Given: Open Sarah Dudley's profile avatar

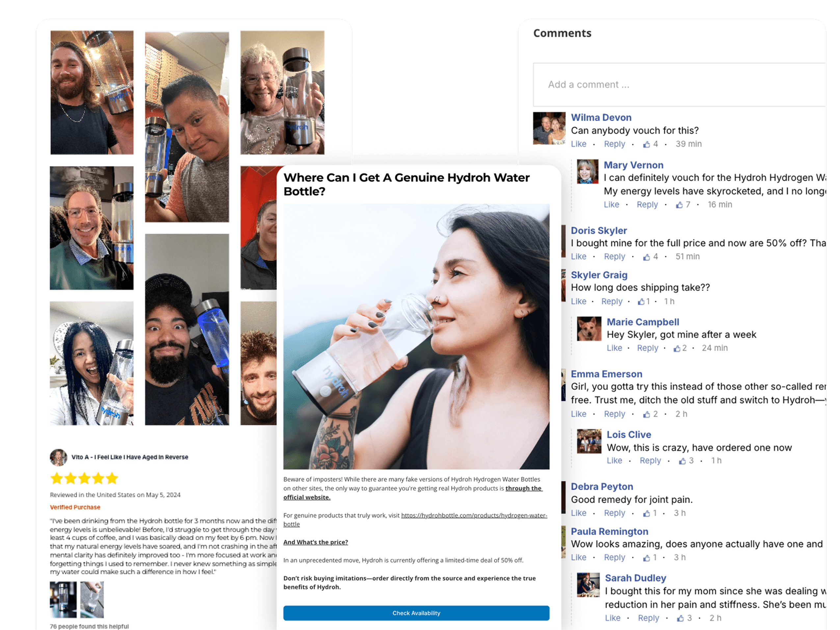Looking at the screenshot, I should tap(588, 585).
